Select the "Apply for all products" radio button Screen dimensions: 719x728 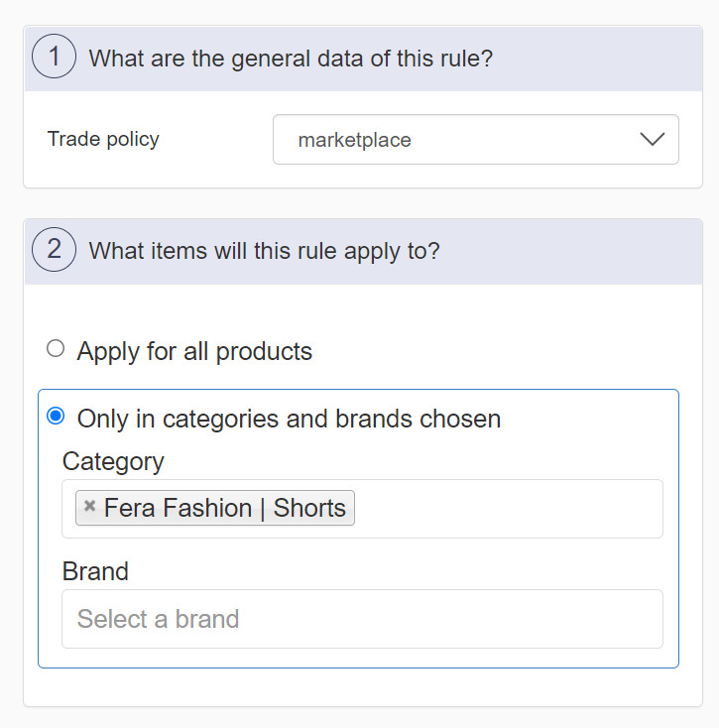(x=56, y=348)
